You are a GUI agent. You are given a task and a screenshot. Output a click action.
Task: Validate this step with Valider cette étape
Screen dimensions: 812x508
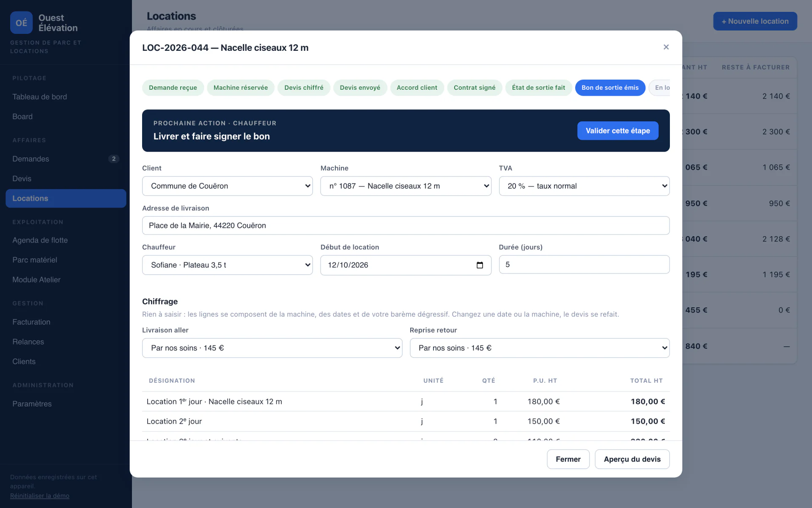617,131
